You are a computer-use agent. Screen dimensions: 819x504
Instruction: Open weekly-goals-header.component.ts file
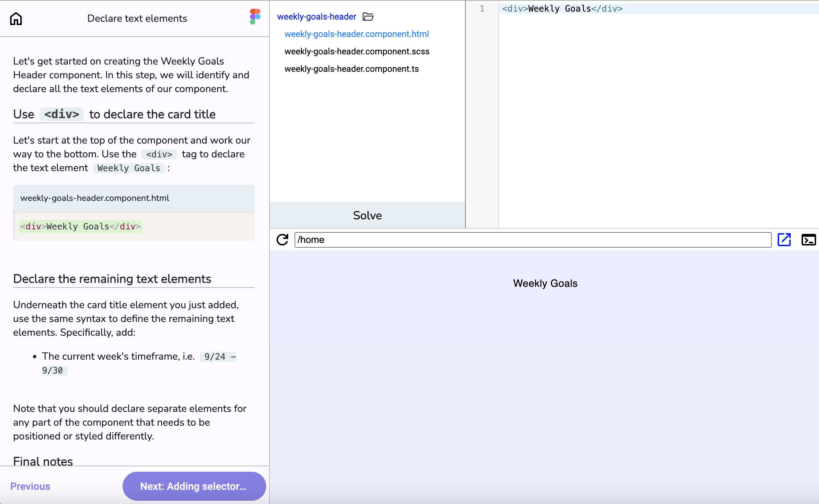(x=351, y=69)
